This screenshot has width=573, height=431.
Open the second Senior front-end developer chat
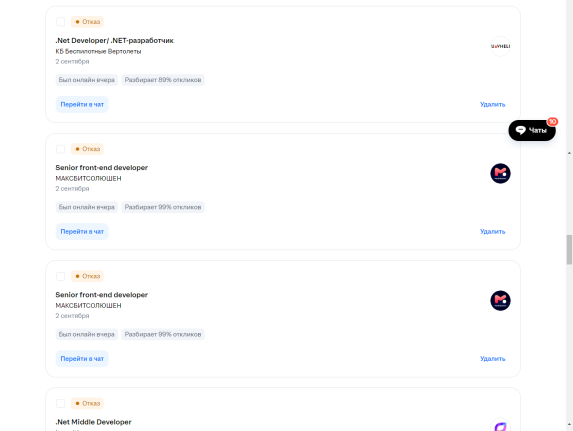[x=82, y=359]
